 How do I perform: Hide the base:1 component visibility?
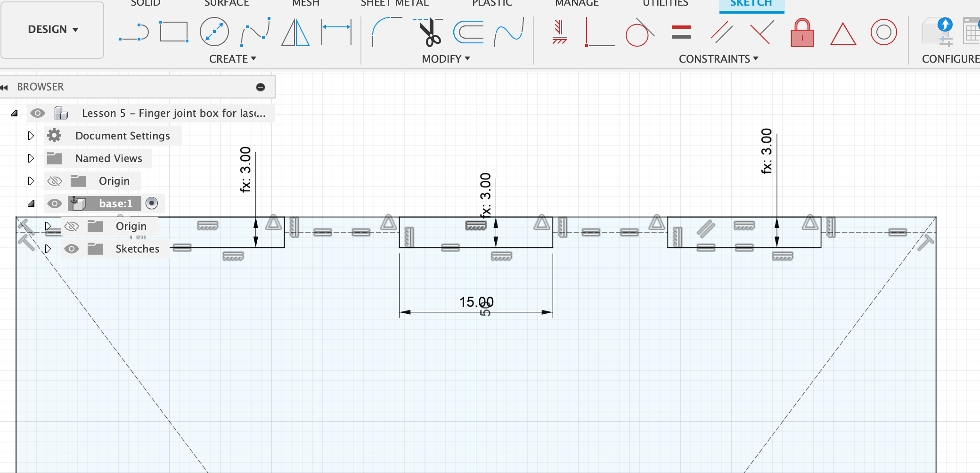[55, 204]
